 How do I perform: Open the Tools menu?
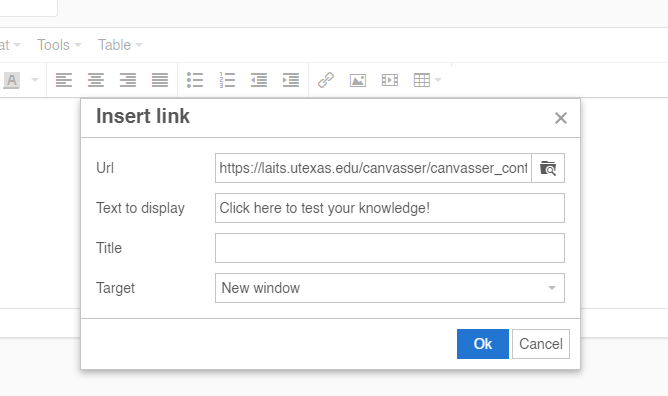59,45
